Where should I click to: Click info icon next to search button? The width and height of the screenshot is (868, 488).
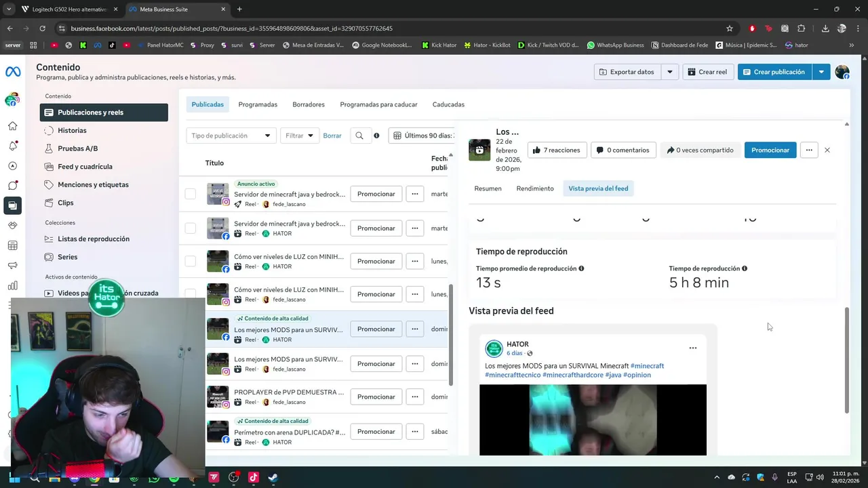click(x=376, y=136)
